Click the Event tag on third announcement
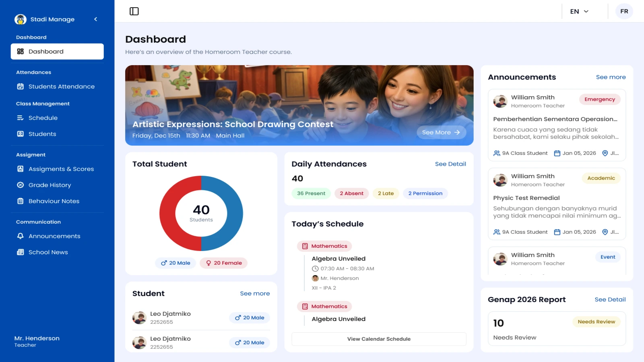 tap(608, 257)
